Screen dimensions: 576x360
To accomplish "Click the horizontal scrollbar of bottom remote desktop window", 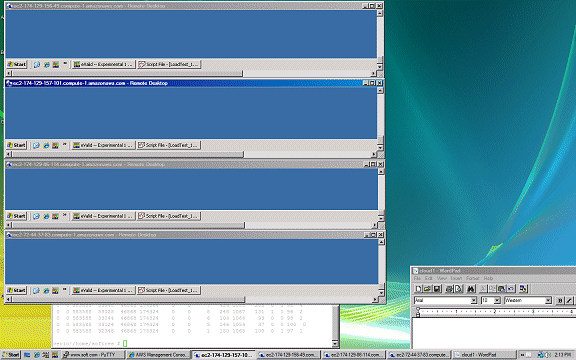I will coord(191,299).
